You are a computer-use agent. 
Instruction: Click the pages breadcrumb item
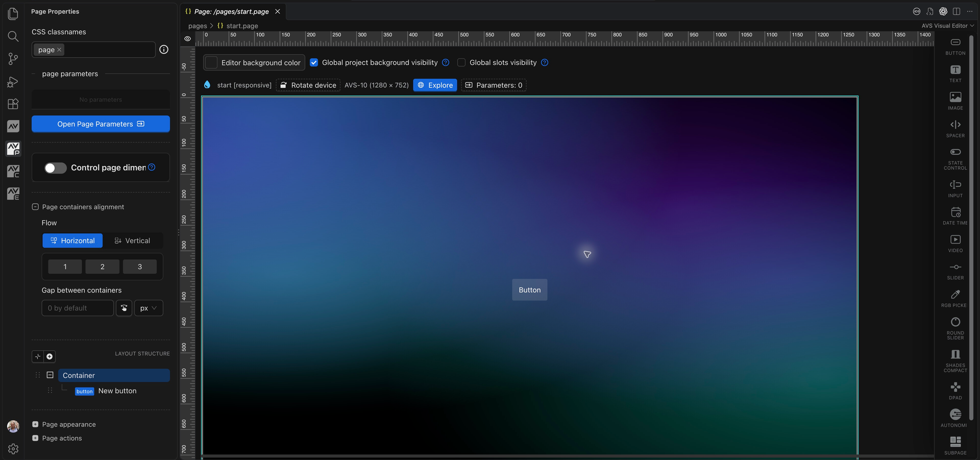click(x=198, y=26)
